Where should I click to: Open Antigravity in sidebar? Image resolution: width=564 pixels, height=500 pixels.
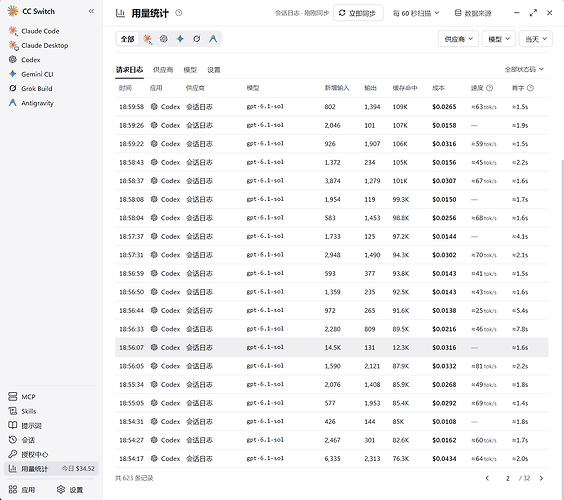[31, 103]
